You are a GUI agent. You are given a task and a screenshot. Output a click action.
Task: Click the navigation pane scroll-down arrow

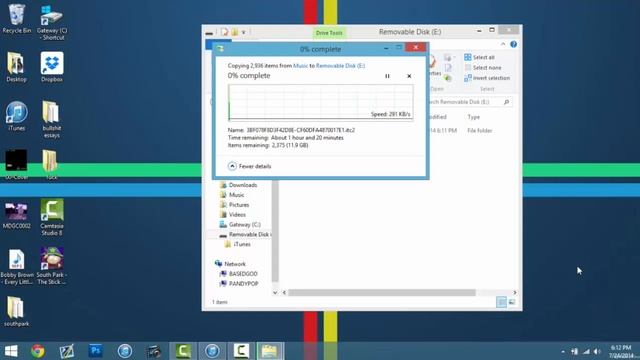[275, 293]
